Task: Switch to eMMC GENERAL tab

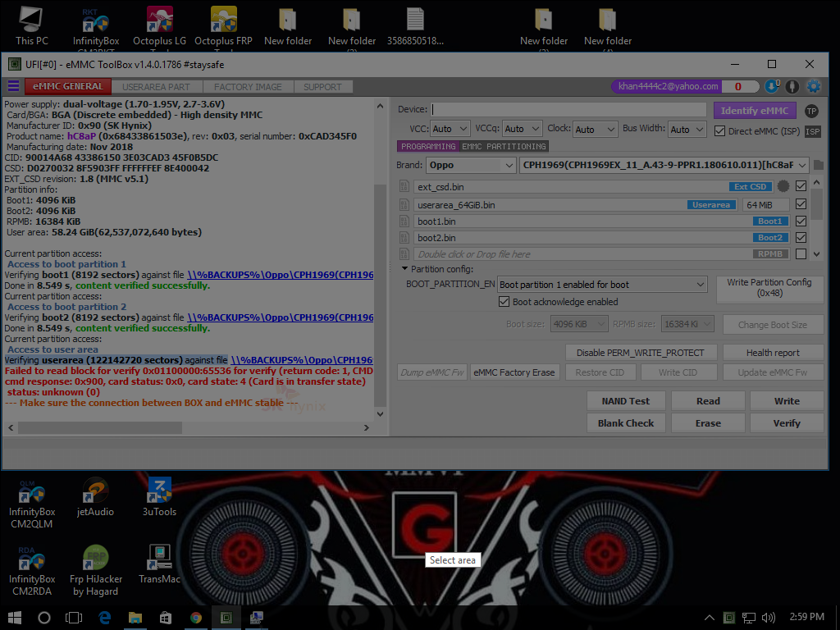Action: (x=67, y=86)
